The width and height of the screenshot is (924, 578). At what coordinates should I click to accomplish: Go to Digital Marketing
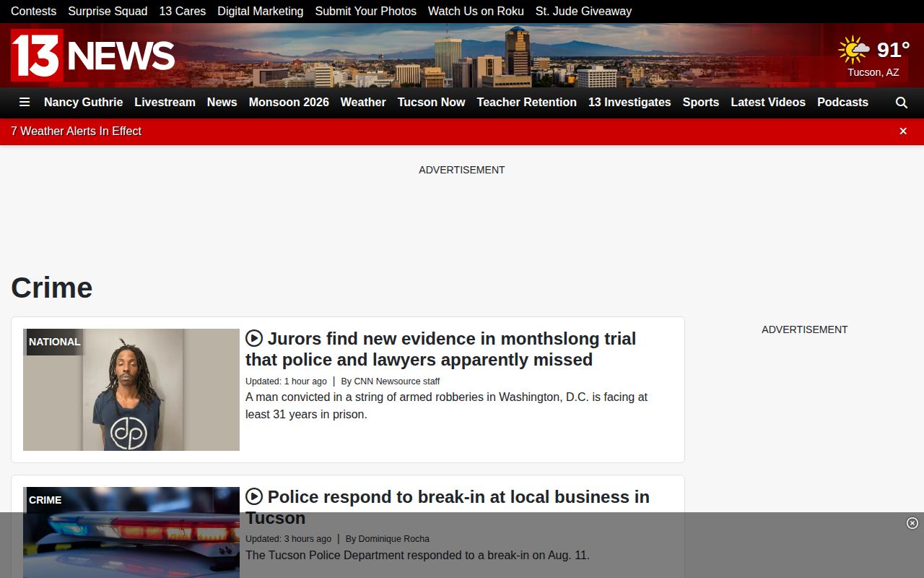click(261, 12)
